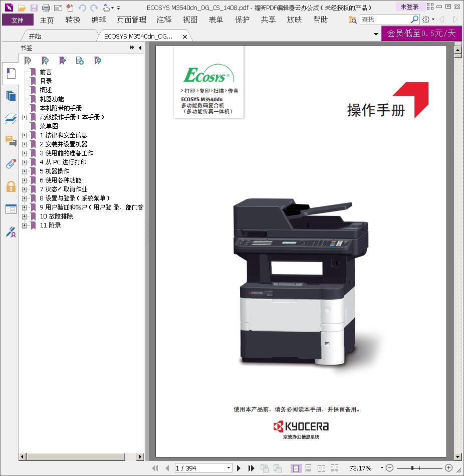
Task: Expand all bookmarks double-arrow button
Action: [x=132, y=48]
